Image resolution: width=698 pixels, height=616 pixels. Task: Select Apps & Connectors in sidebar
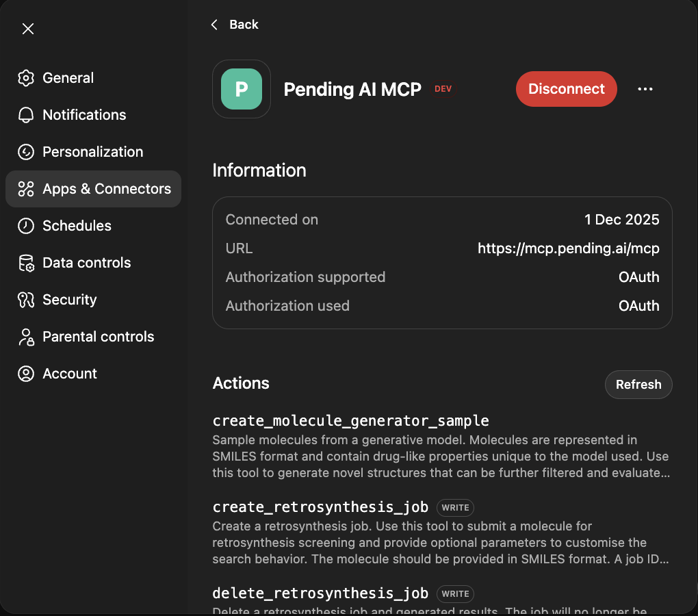click(x=94, y=189)
